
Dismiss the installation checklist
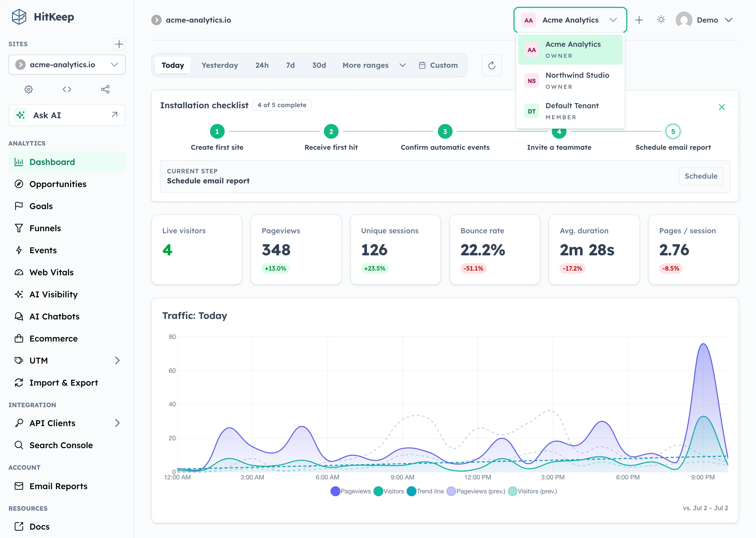point(722,107)
